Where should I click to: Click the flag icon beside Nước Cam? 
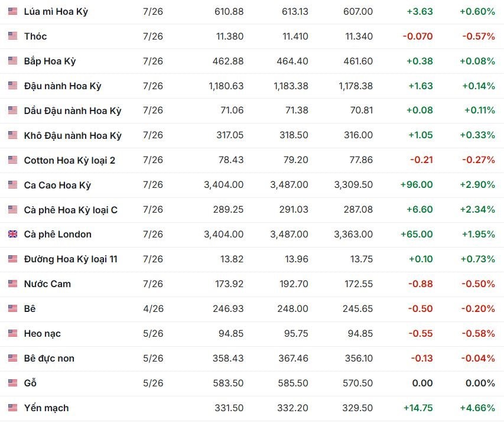(12, 284)
